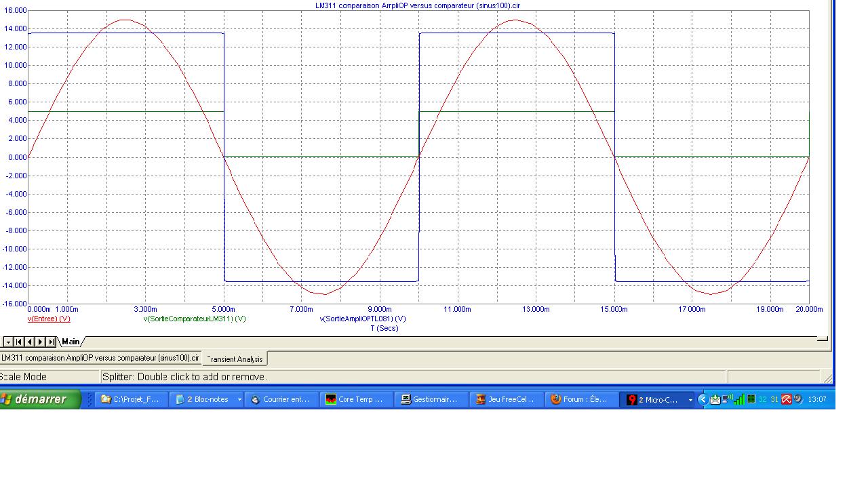
Task: Click the volume speaker tray icon
Action: (798, 399)
